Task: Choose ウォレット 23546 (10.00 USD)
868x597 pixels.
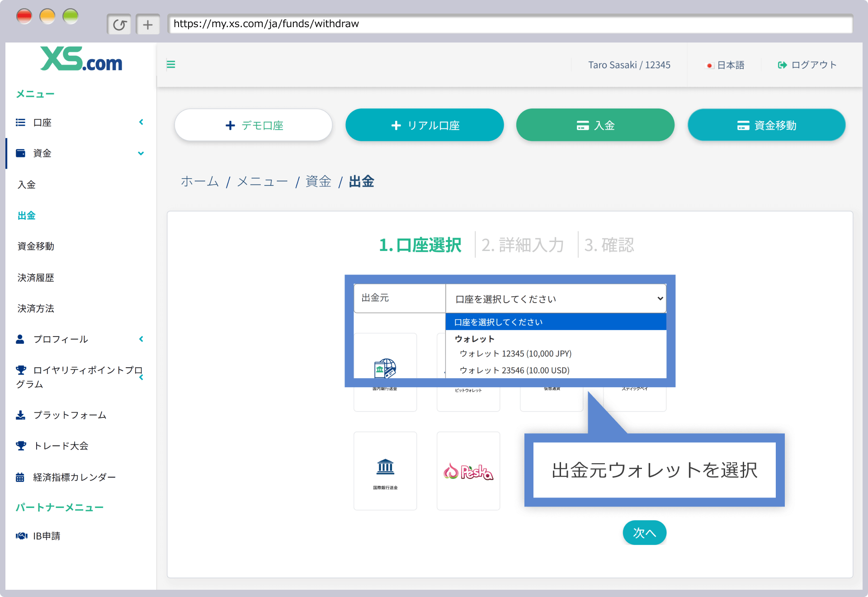Action: click(514, 370)
